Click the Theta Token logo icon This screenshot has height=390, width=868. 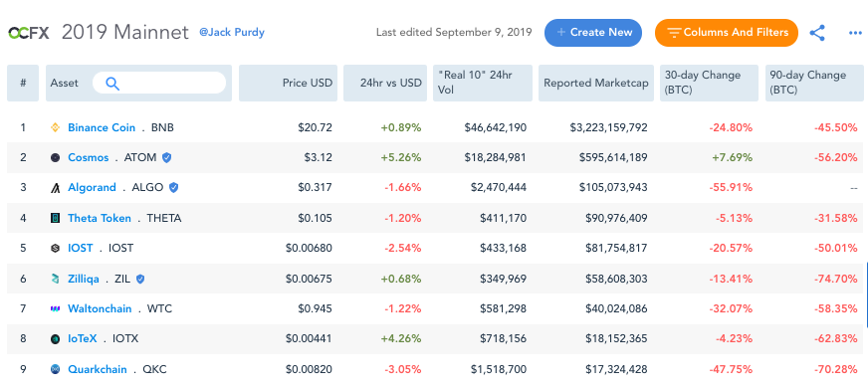tap(55, 219)
